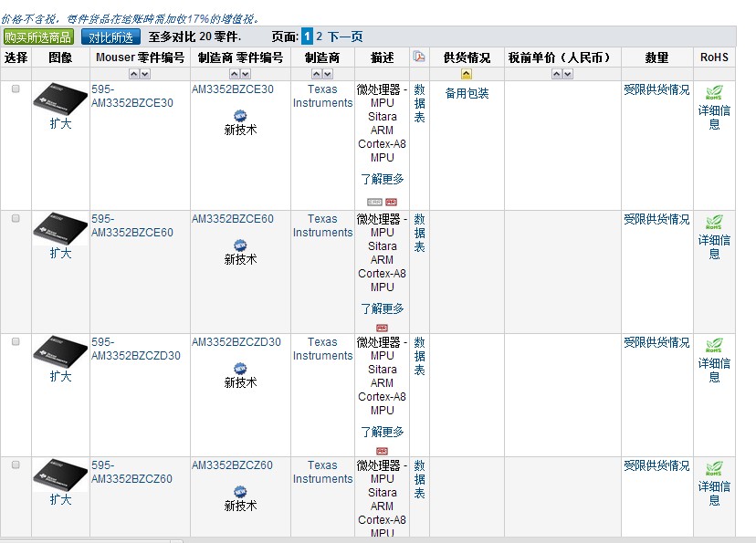Click 受限供货情况 in AM3352BZCE60 row
756x543 pixels.
pos(656,219)
